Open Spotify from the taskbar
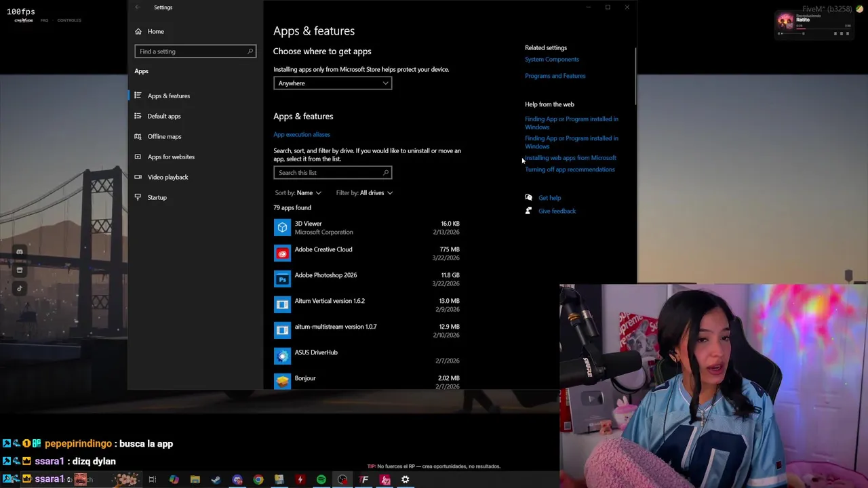868x488 pixels. coord(321,480)
